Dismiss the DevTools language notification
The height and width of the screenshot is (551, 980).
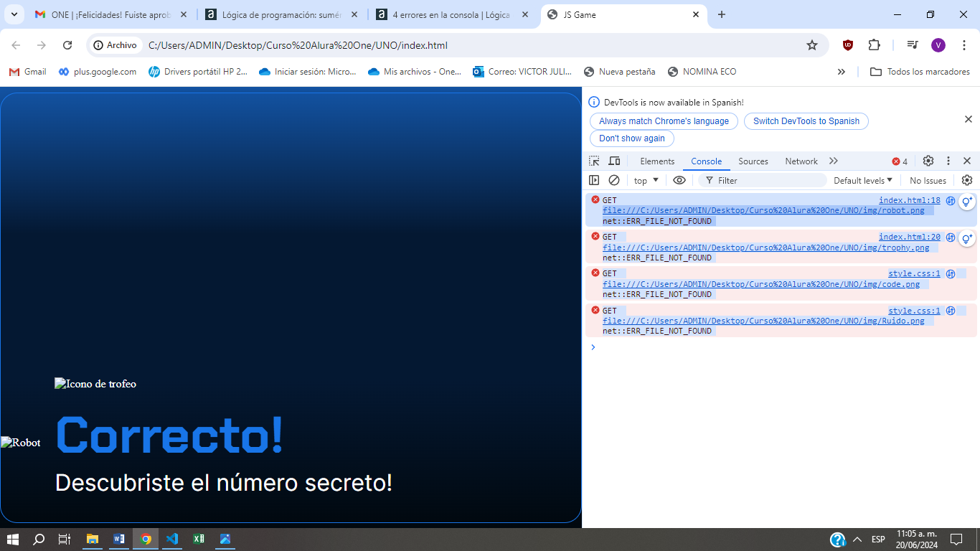[x=968, y=119]
